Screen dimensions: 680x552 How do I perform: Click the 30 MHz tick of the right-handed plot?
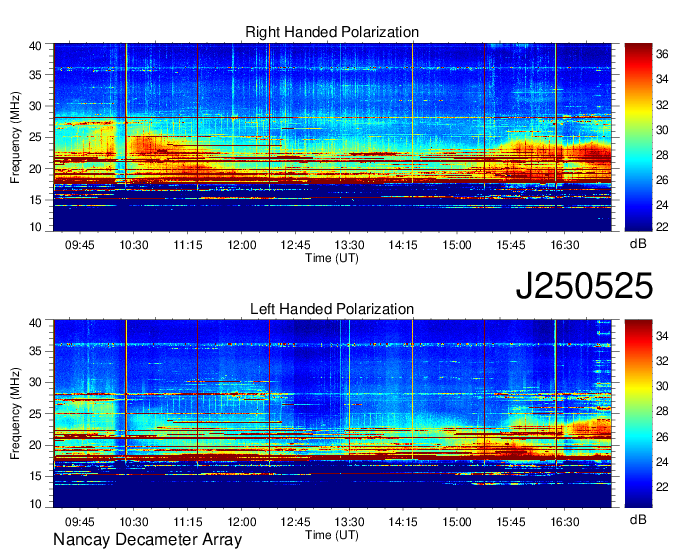pyautogui.click(x=35, y=106)
